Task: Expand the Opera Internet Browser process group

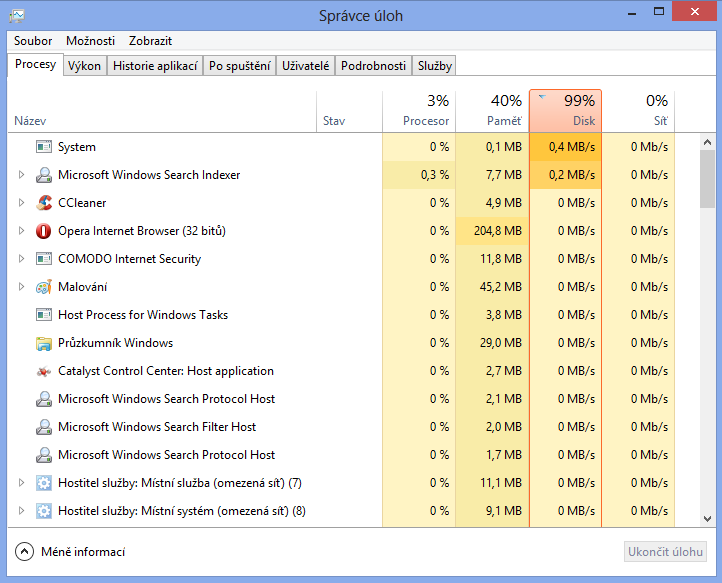Action: point(21,231)
